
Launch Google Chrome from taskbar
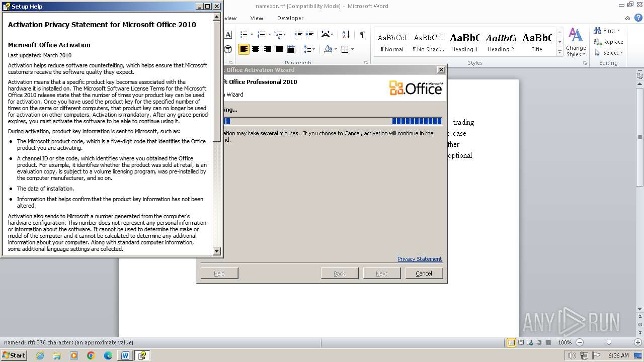point(91,355)
